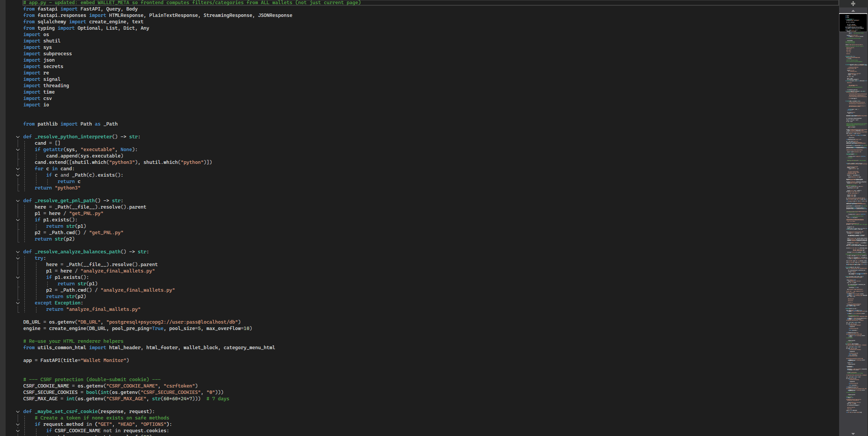Viewport: 868px width, 436px height.
Task: Fold the 'if CSRF_COOKIE_NAME not in' block
Action: click(x=18, y=431)
